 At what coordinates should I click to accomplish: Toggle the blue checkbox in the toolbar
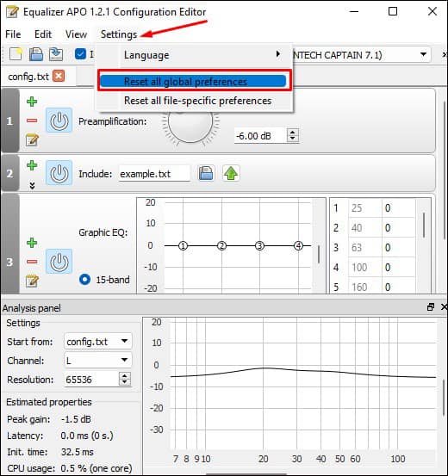click(x=80, y=54)
